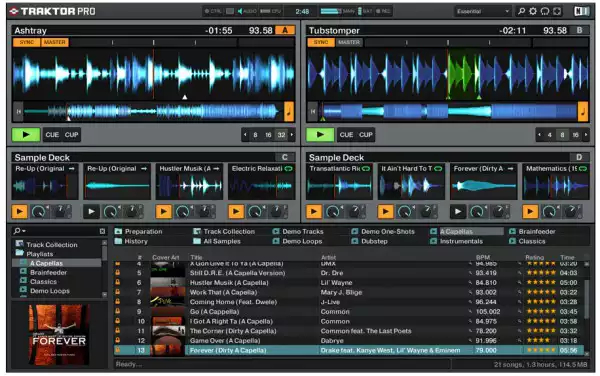Trigger It Ain't Hard To Tell sample play
This screenshot has width=600, height=376.
(386, 211)
